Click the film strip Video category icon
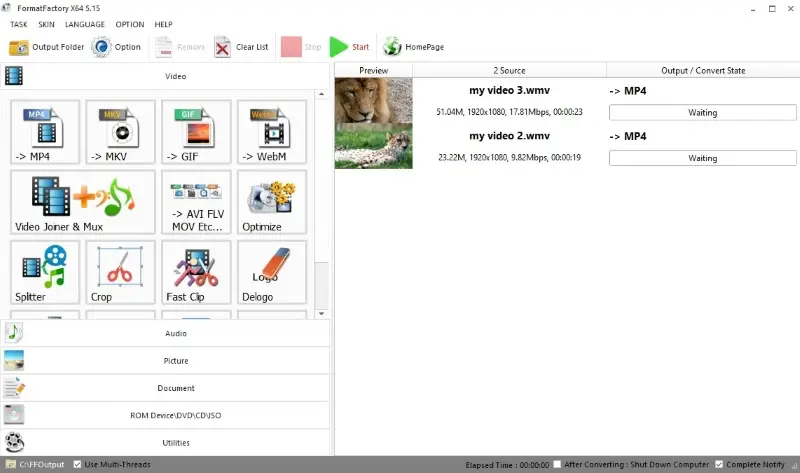800x473 pixels. click(14, 76)
